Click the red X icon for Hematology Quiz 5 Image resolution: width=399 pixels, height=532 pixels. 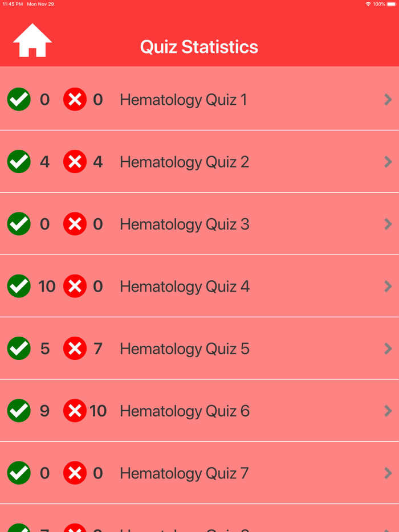[75, 348]
